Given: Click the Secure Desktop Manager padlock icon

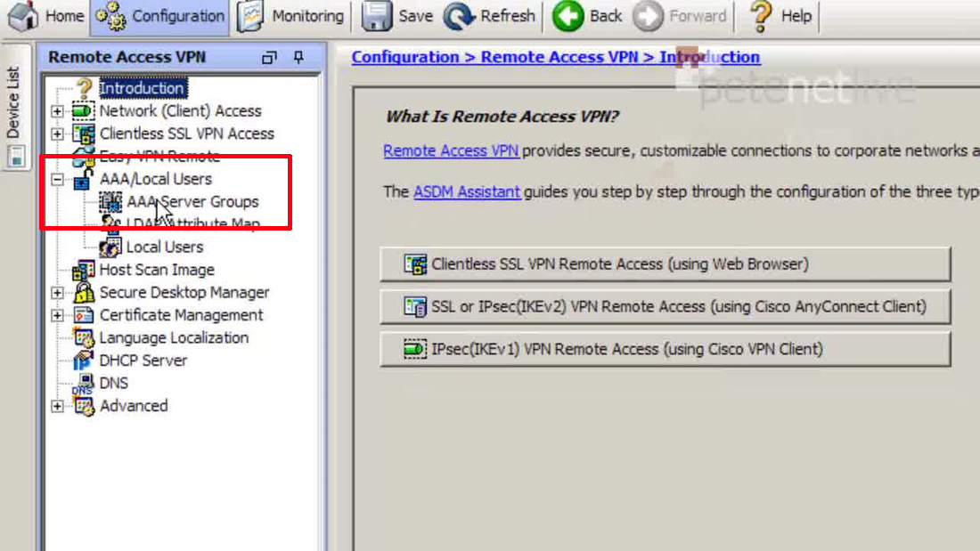Looking at the screenshot, I should click(84, 292).
